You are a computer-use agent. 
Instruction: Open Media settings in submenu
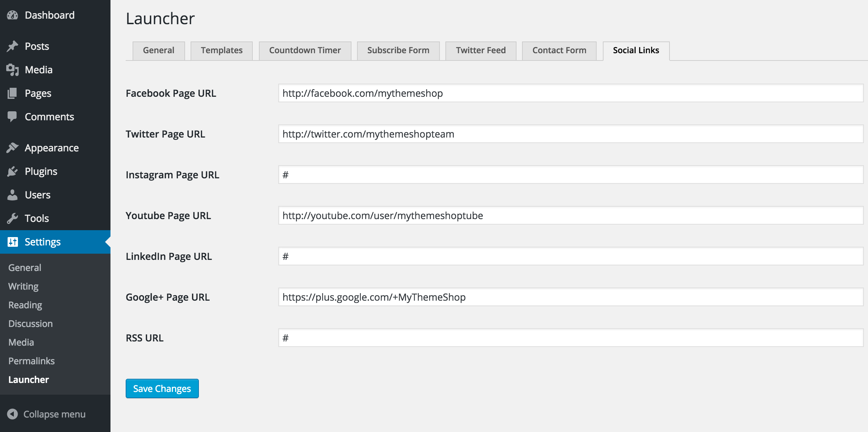21,342
